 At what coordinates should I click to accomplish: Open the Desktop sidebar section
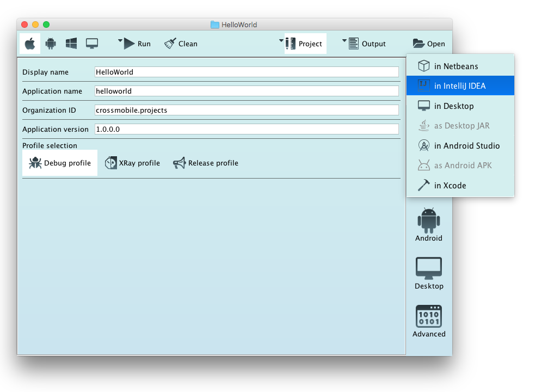pos(429,273)
